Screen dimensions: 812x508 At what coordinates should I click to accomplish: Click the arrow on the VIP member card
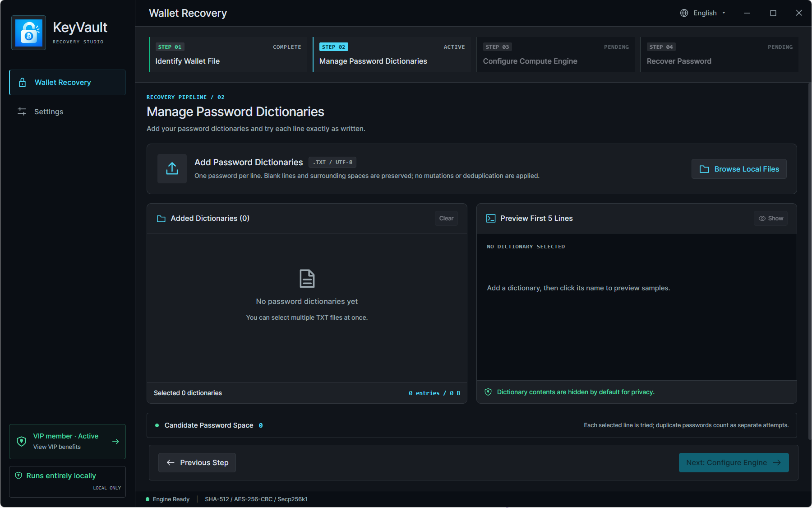pos(115,442)
